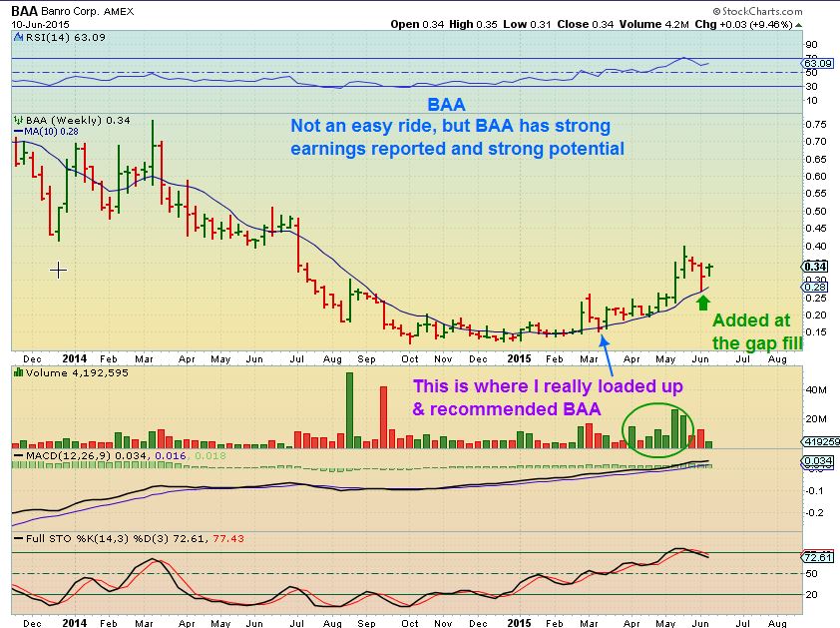
Task: Click the 0.34 last price axis tag
Action: pyautogui.click(x=815, y=267)
